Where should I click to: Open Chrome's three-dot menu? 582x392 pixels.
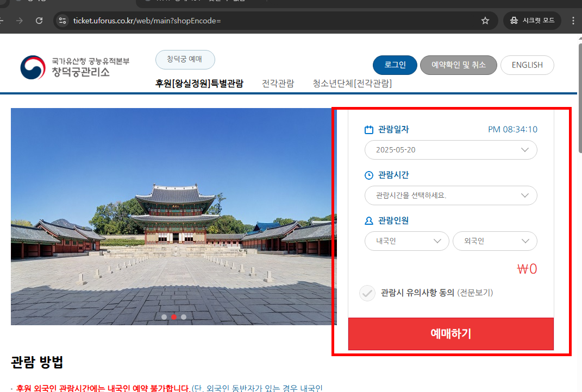pyautogui.click(x=572, y=21)
